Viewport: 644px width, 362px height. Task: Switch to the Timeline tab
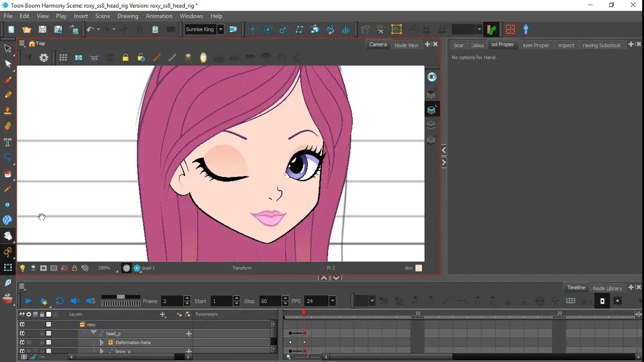576,288
